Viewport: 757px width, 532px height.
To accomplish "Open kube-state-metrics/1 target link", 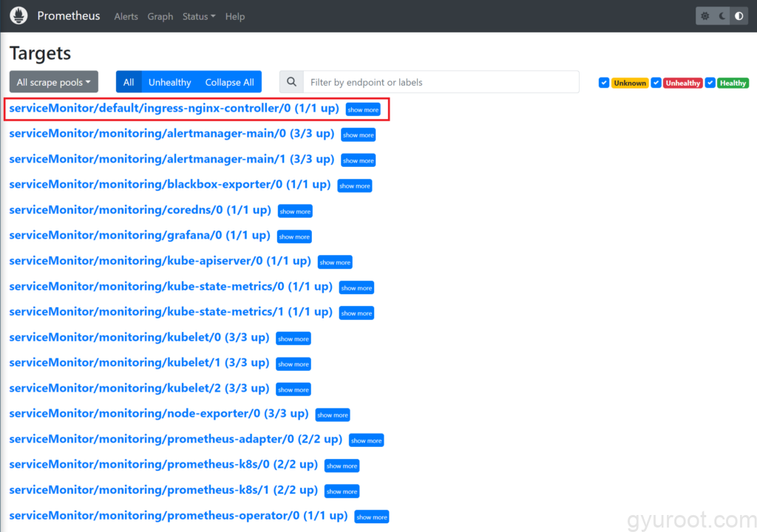I will click(171, 311).
